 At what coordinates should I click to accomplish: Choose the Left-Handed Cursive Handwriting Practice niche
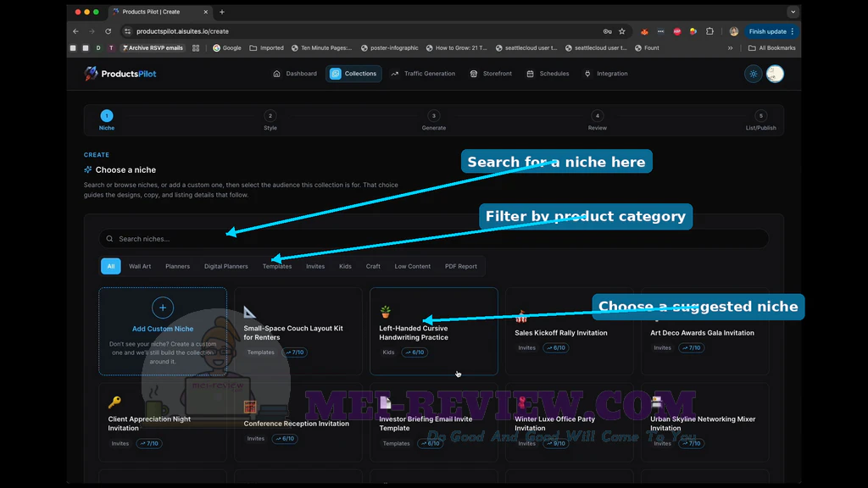click(x=434, y=331)
